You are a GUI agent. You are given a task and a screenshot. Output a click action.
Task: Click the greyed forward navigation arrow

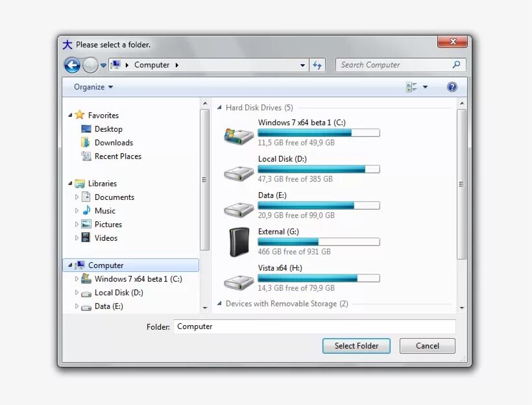(x=90, y=65)
